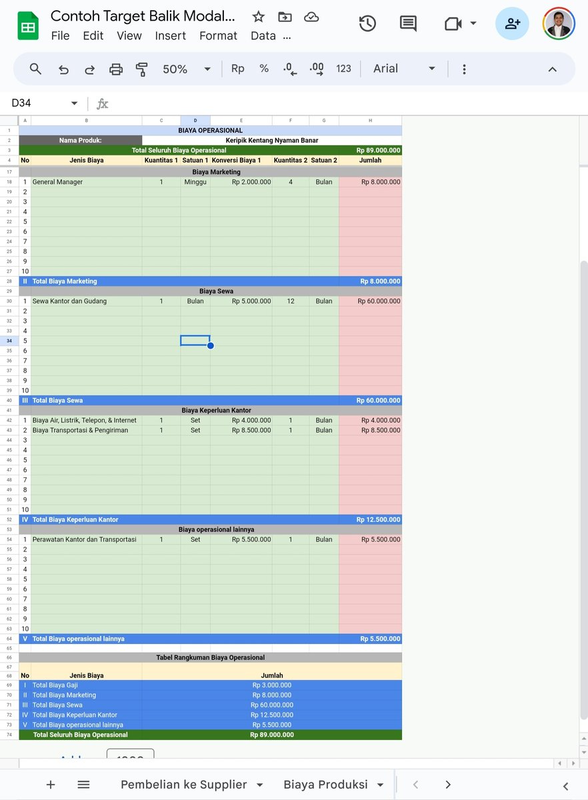Show the side panel chevron
The image size is (588, 800).
click(566, 786)
